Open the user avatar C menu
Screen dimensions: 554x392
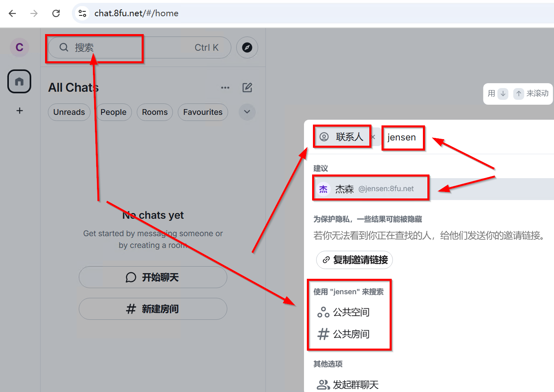[19, 47]
